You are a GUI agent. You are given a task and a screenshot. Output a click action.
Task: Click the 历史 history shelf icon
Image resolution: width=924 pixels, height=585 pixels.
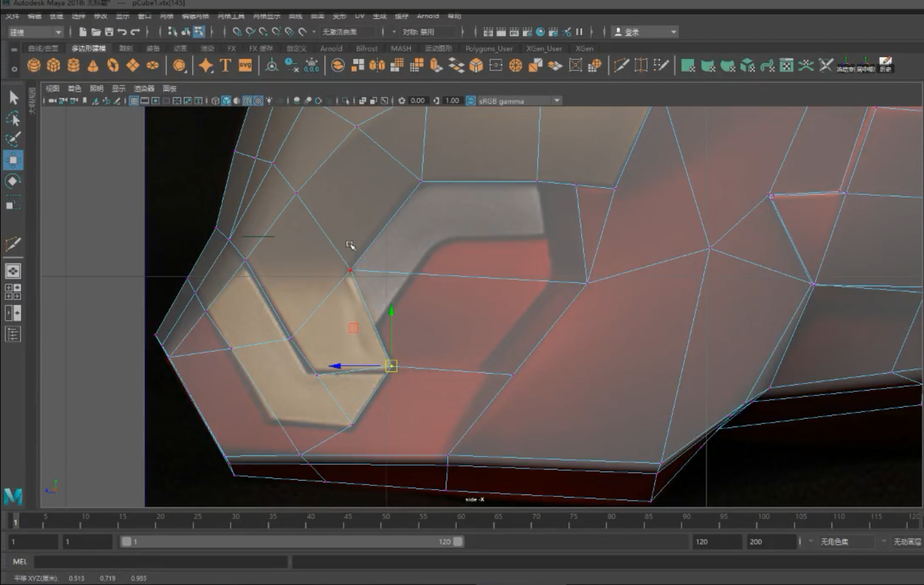[x=885, y=65]
